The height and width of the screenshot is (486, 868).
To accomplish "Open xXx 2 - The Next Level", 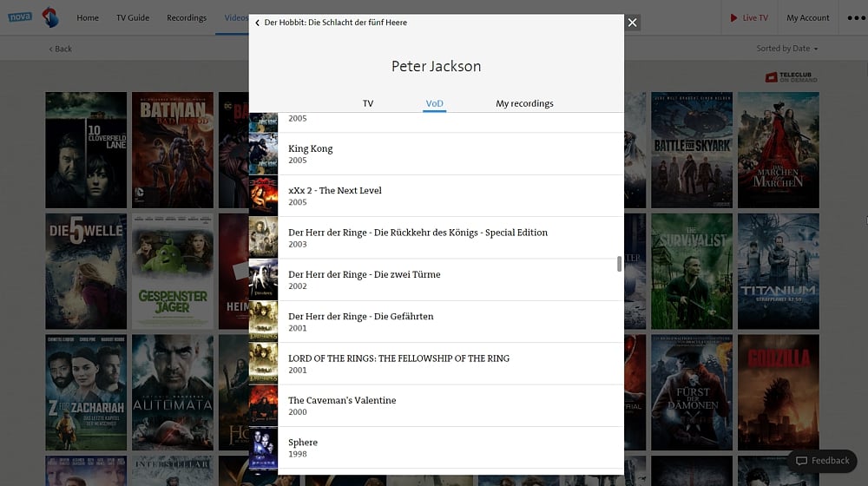I will tap(437, 196).
